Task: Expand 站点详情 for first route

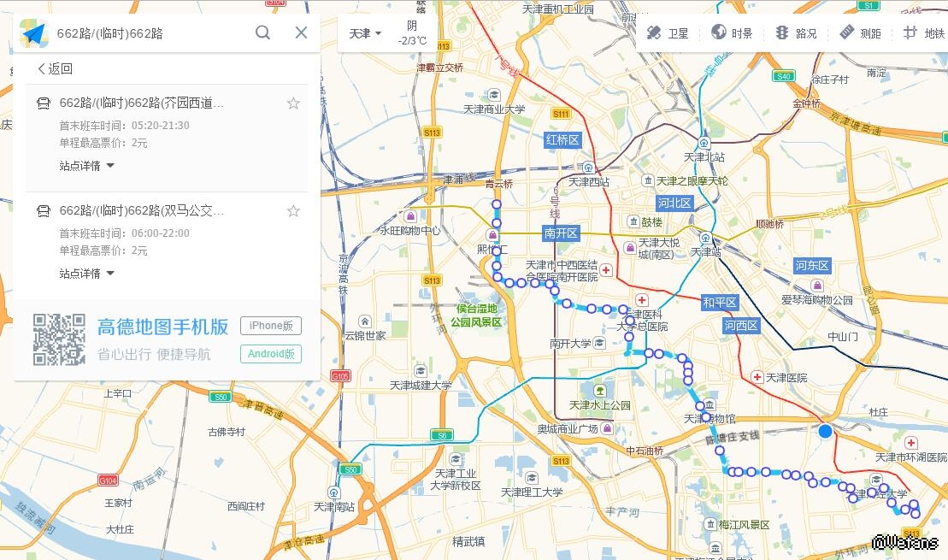Action: coord(86,166)
